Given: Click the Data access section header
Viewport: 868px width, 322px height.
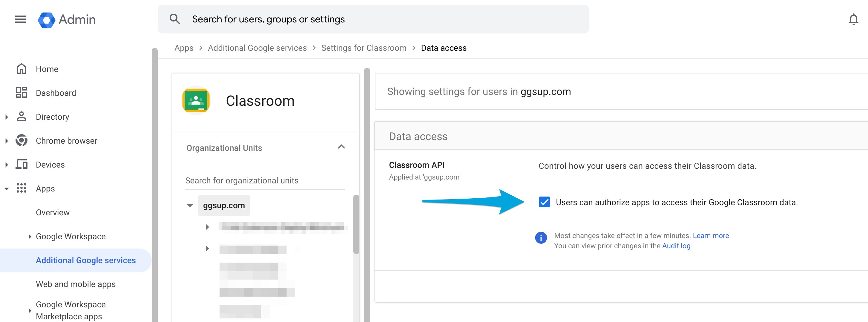Looking at the screenshot, I should (621, 136).
